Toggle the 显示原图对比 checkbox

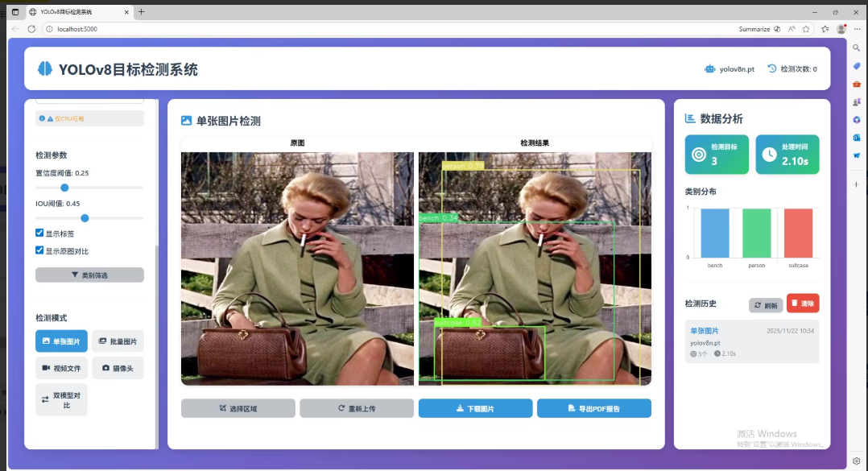tap(39, 250)
